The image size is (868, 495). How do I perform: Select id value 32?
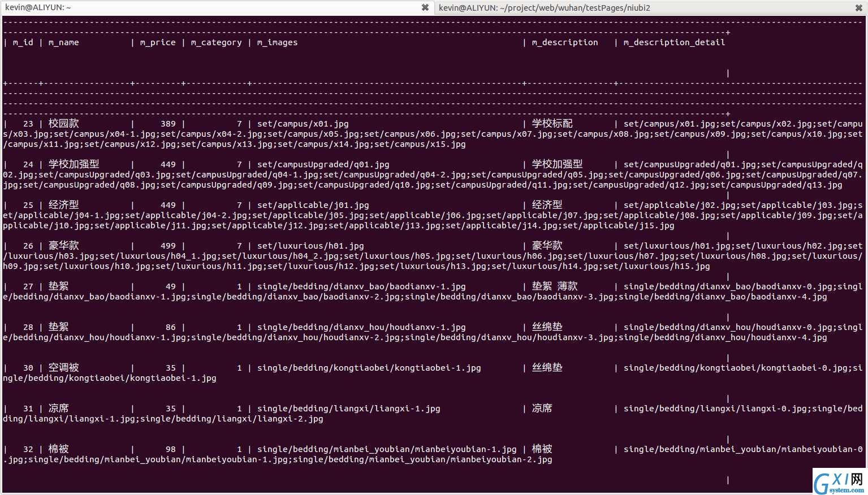click(x=28, y=449)
